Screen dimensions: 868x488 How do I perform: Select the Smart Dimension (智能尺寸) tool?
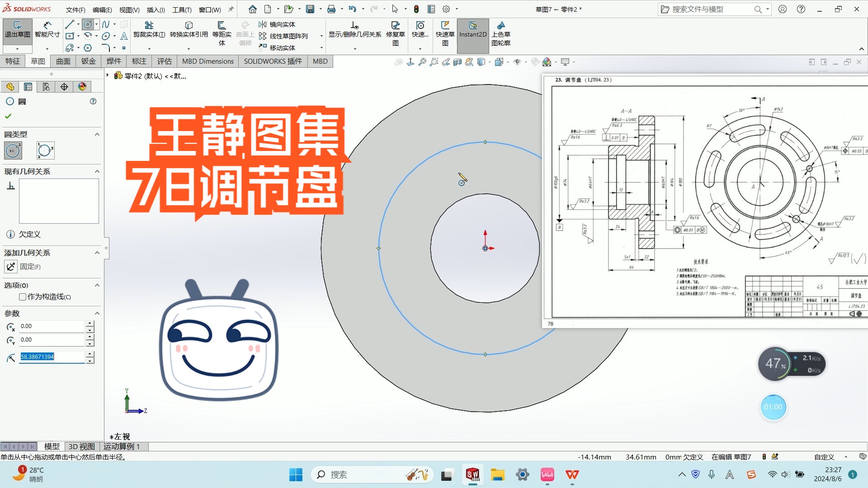pos(47,30)
